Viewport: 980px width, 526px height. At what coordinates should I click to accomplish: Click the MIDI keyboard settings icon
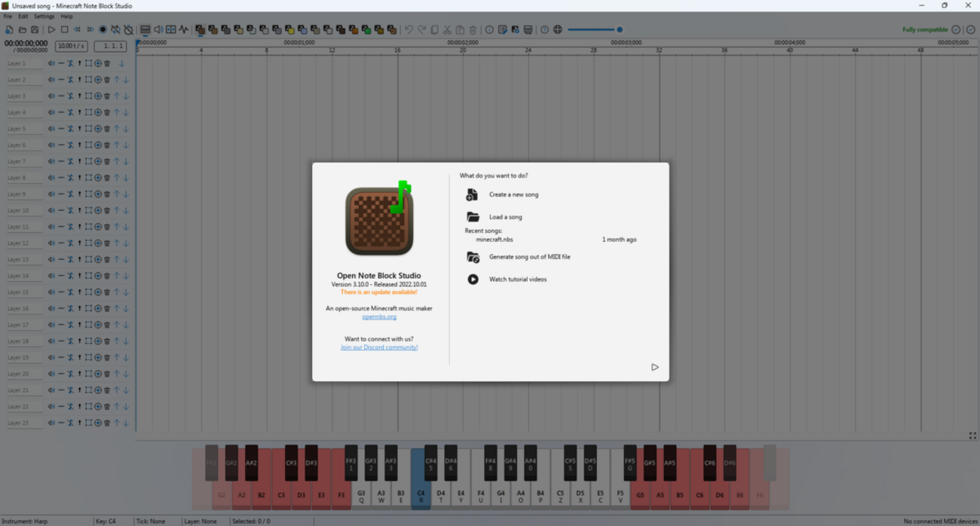(528, 29)
